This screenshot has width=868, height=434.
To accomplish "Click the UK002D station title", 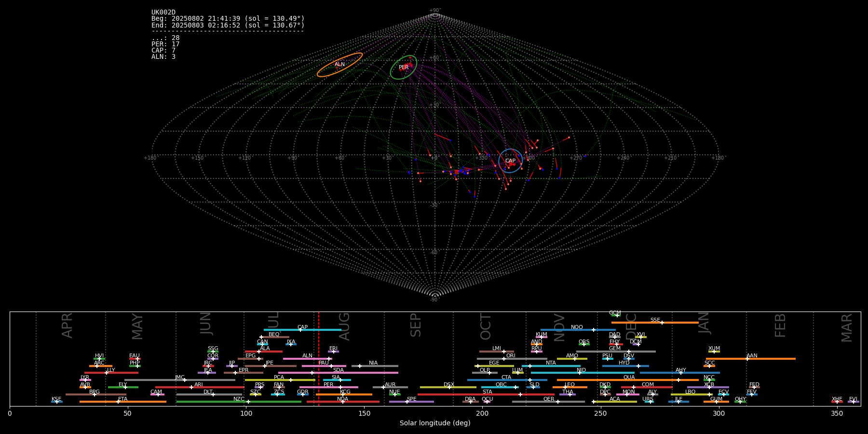I will [x=163, y=13].
